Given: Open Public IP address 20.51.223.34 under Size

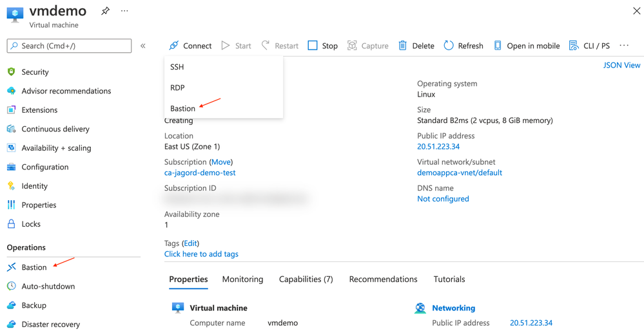Looking at the screenshot, I should coord(438,146).
